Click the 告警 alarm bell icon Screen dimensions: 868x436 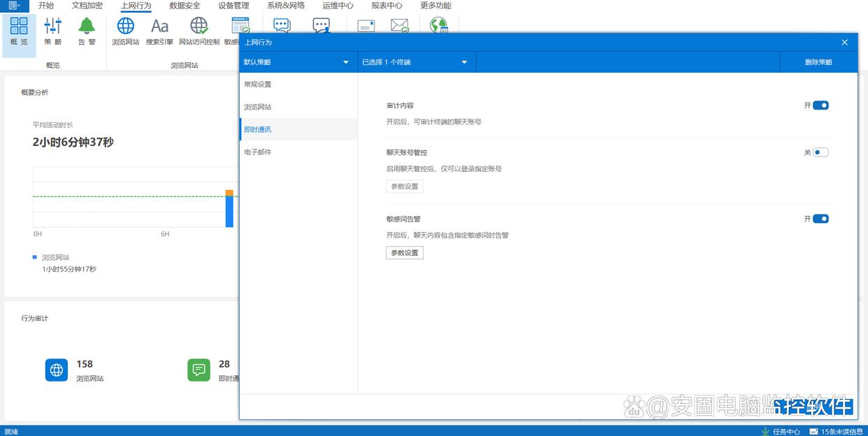(x=87, y=32)
